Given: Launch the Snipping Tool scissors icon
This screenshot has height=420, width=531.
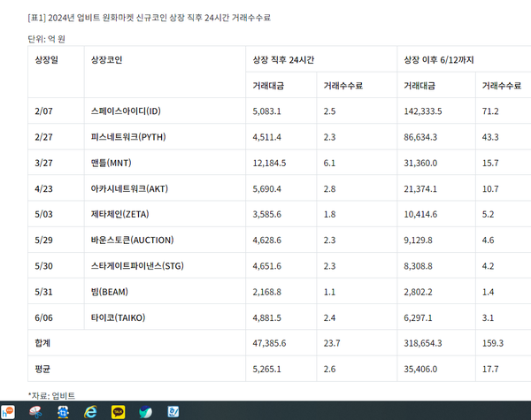Looking at the screenshot, I should 35,412.
